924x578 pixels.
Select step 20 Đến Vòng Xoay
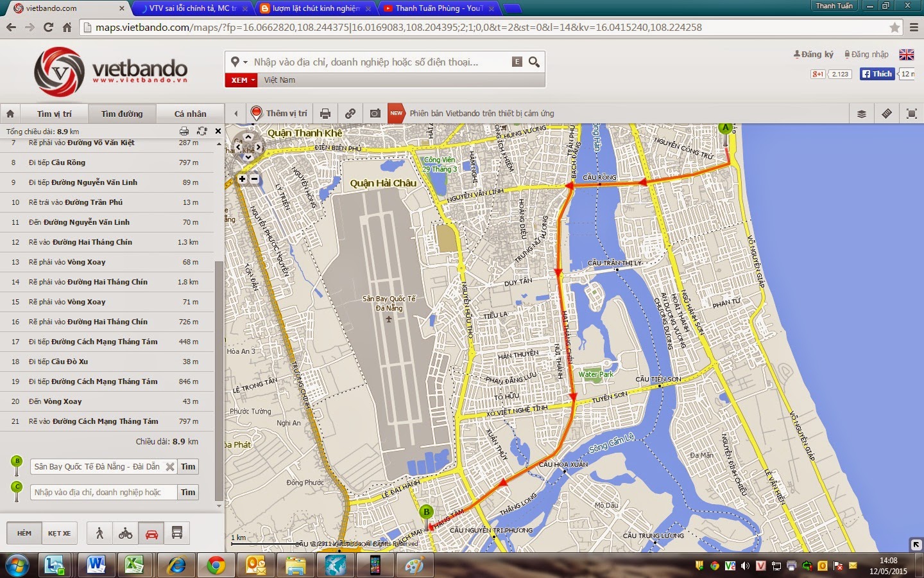tap(107, 401)
